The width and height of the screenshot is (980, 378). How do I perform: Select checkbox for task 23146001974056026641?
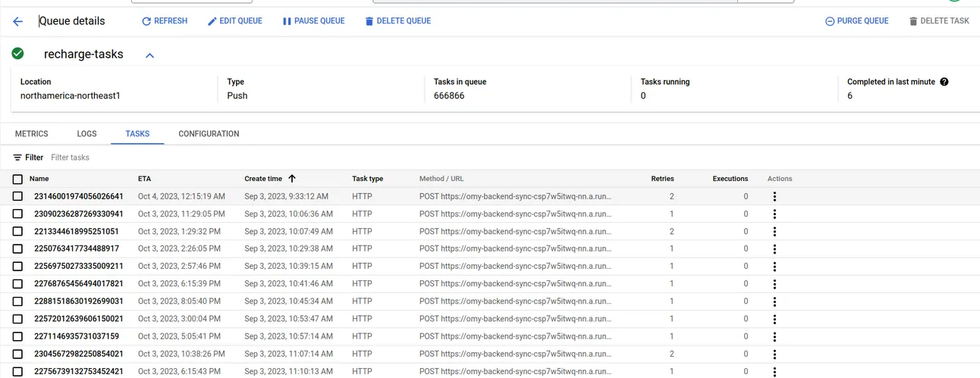pyautogui.click(x=17, y=197)
